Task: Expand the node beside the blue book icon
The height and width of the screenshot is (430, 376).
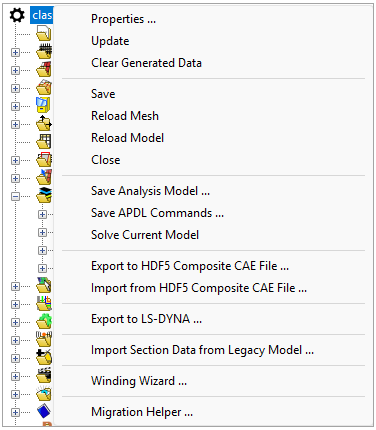Action: coord(15,413)
